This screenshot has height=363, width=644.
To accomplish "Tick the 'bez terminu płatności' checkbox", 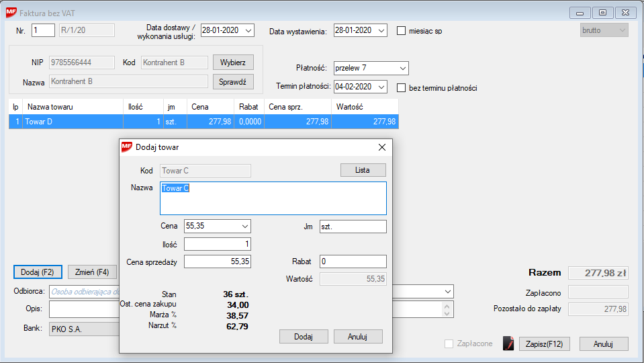I will 402,87.
